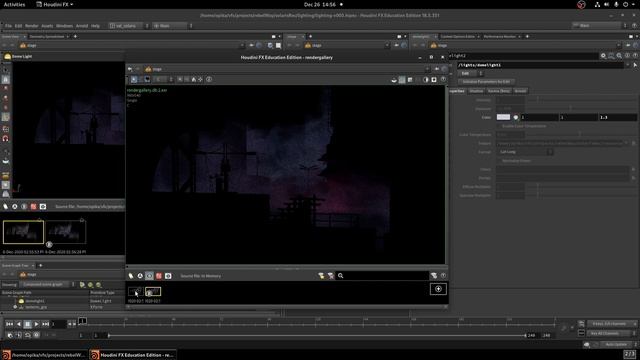Image resolution: width=640 pixels, height=360 pixels.
Task: Open the Arnold menu
Action: [x=82, y=26]
